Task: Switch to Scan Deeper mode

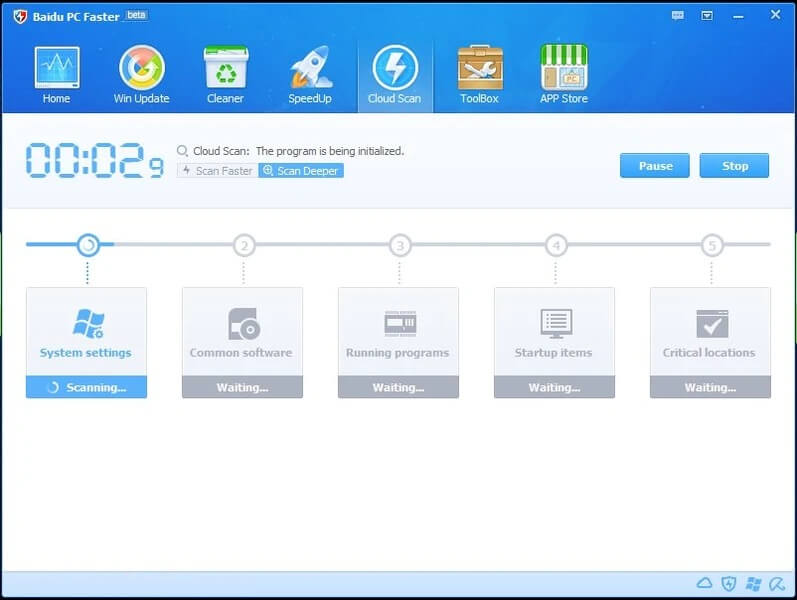Action: pyautogui.click(x=301, y=171)
